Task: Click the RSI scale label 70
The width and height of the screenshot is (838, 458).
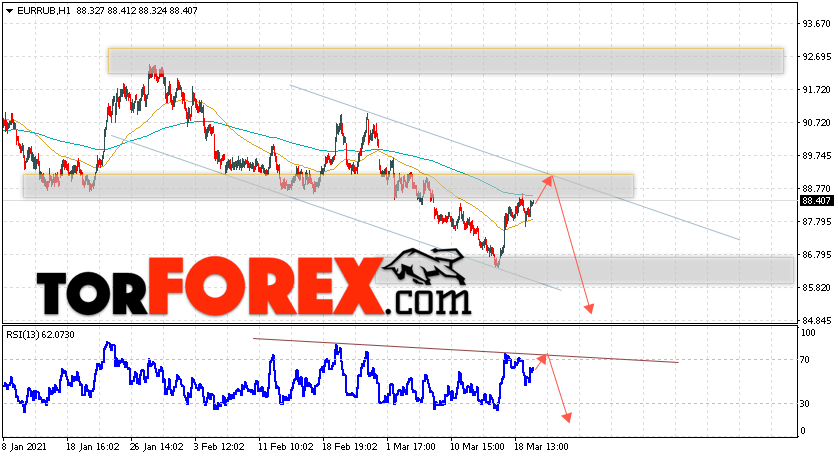Action: pyautogui.click(x=805, y=360)
